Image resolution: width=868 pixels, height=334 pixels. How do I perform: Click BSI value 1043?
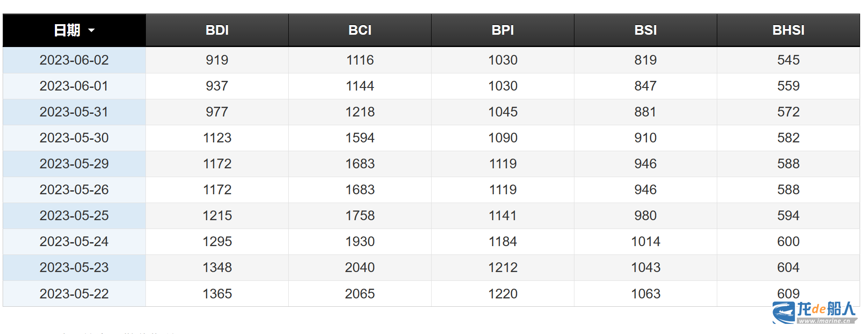(646, 267)
